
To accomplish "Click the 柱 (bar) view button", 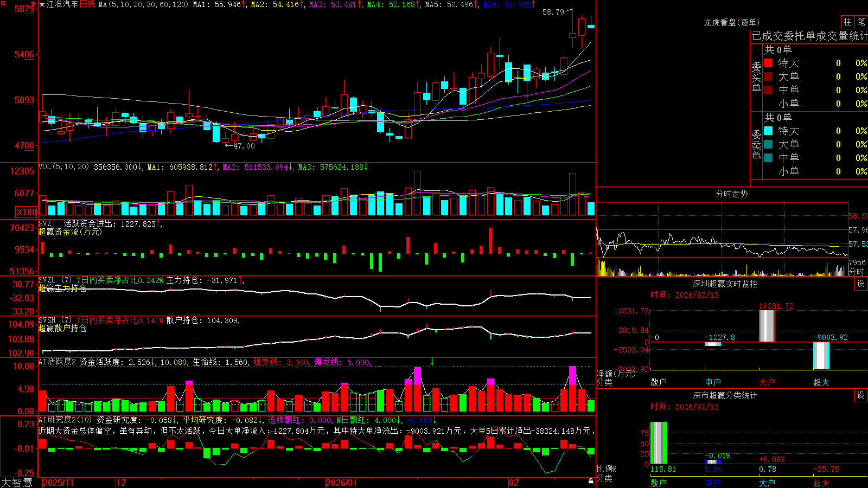I will click(847, 22).
